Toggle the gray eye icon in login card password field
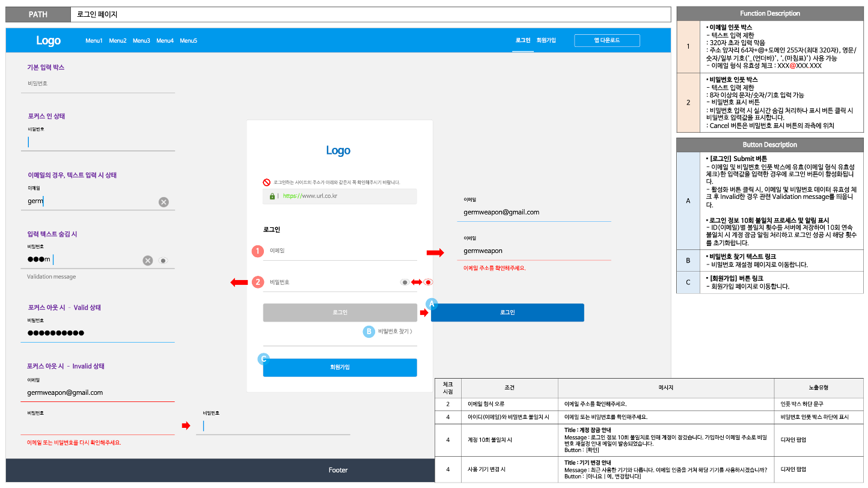The width and height of the screenshot is (868, 488). pyautogui.click(x=405, y=282)
